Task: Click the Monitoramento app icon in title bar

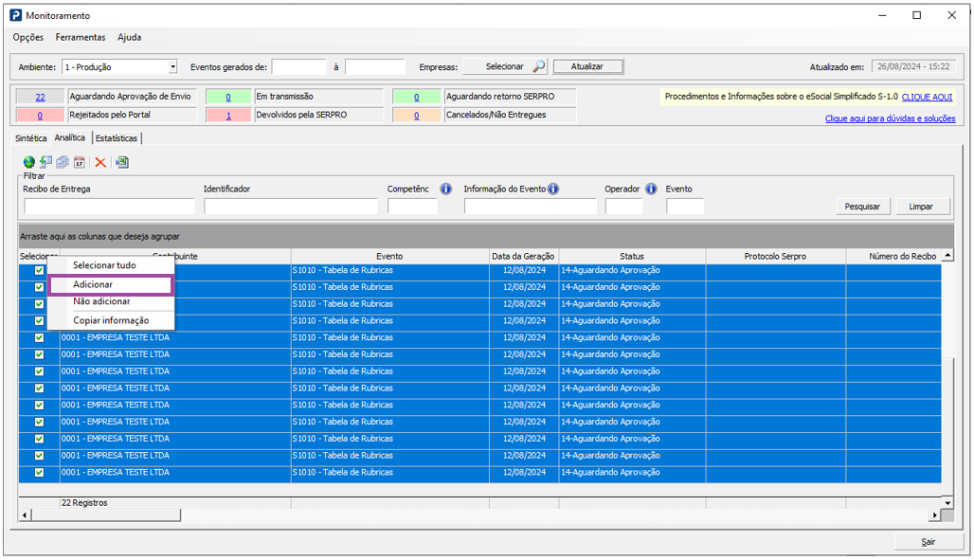Action: pyautogui.click(x=15, y=15)
